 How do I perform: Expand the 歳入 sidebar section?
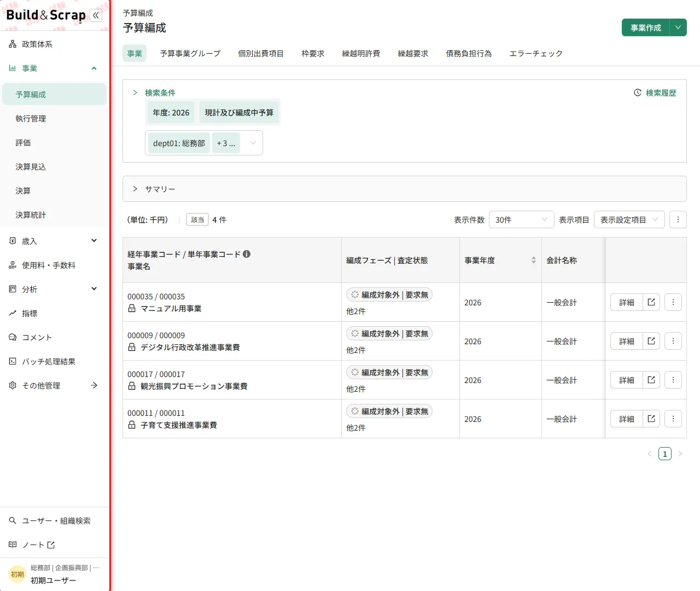pyautogui.click(x=55, y=241)
